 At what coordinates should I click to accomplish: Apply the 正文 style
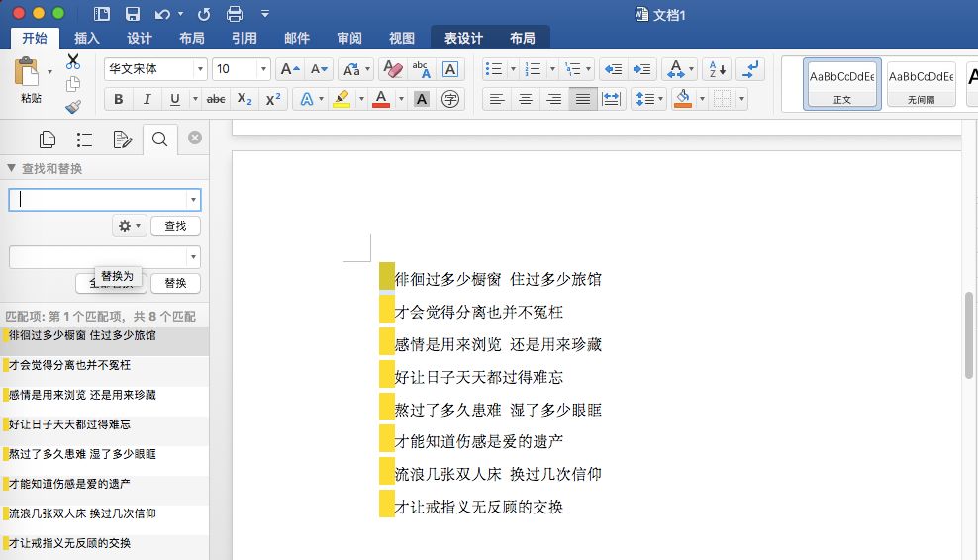pos(842,84)
